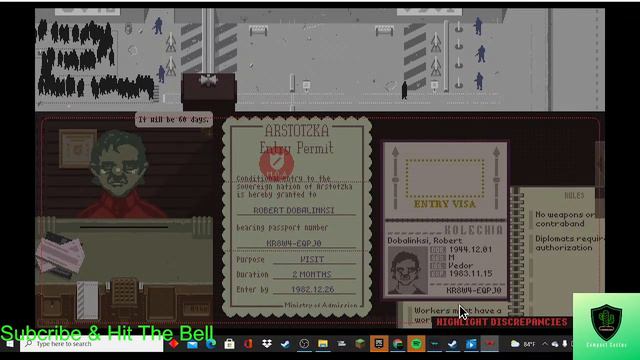Click the date display on the desk

pyautogui.click(x=196, y=309)
